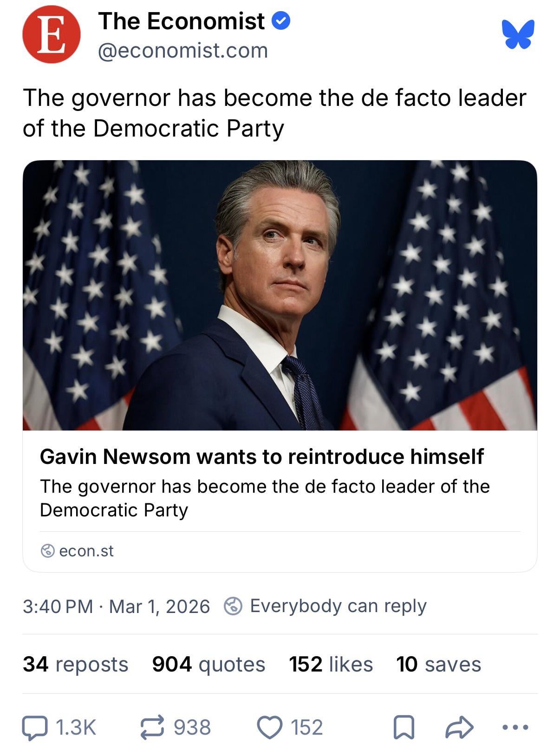The width and height of the screenshot is (560, 750).
Task: Open the @economist.com handle
Action: (x=183, y=51)
